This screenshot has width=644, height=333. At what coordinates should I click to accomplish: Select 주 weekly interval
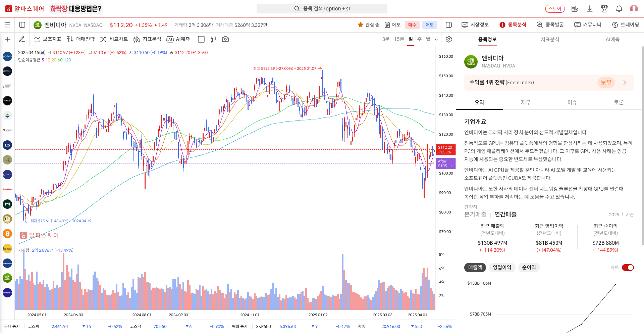[419, 39]
